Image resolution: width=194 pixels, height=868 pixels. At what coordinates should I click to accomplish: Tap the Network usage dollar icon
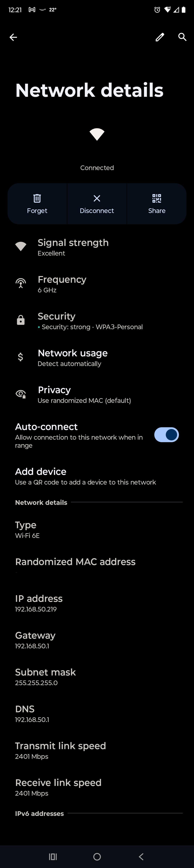click(20, 357)
